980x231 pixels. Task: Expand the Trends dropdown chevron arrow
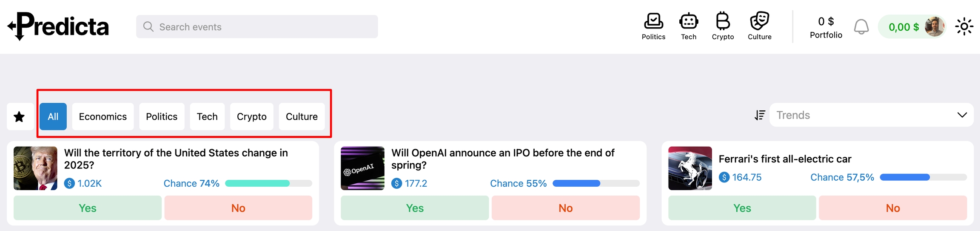coord(962,115)
